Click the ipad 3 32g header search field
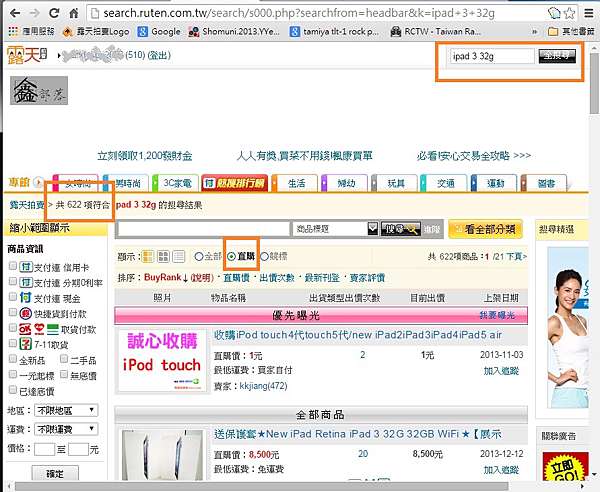This screenshot has width=600, height=492. point(492,56)
